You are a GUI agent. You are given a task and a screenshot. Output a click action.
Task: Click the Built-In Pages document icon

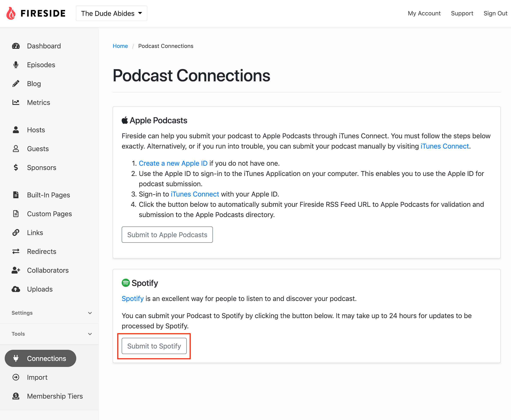point(16,195)
